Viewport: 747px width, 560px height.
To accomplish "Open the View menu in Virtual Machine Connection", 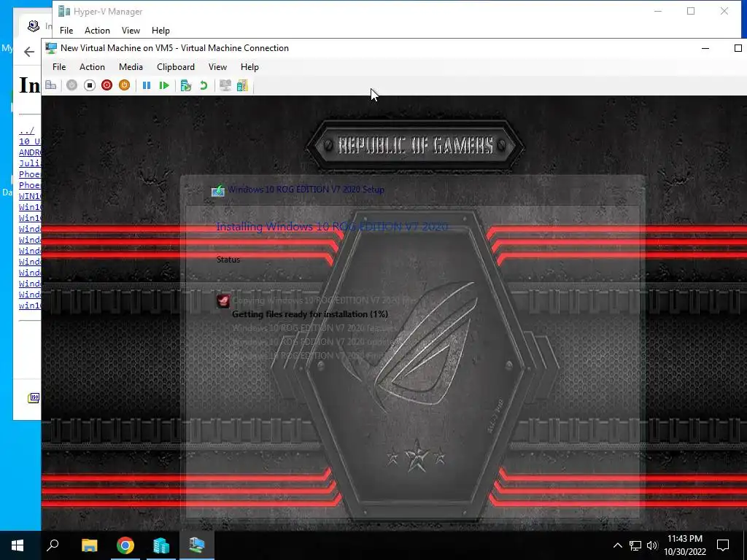I will coord(217,66).
